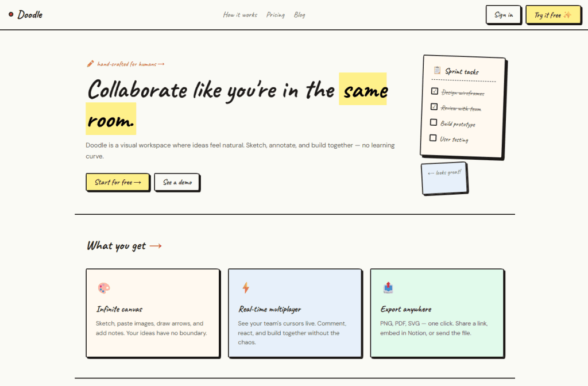Image resolution: width=588 pixels, height=386 pixels.
Task: Select the Export anywhere card title
Action: pos(406,309)
